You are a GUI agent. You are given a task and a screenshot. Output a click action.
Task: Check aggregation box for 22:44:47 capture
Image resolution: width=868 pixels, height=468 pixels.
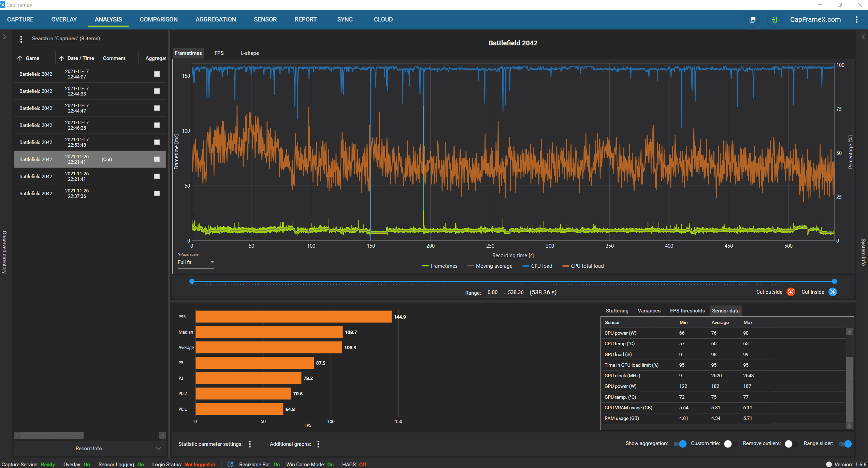[157, 108]
